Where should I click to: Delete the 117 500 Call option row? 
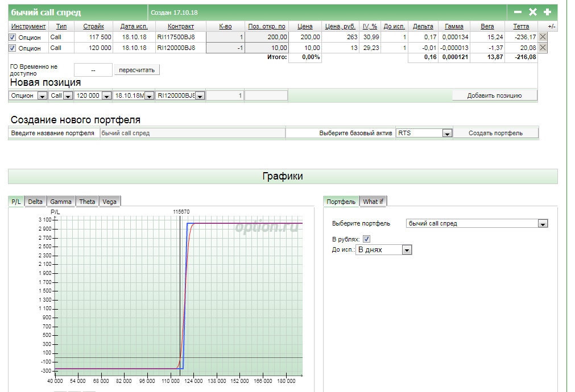coord(543,37)
